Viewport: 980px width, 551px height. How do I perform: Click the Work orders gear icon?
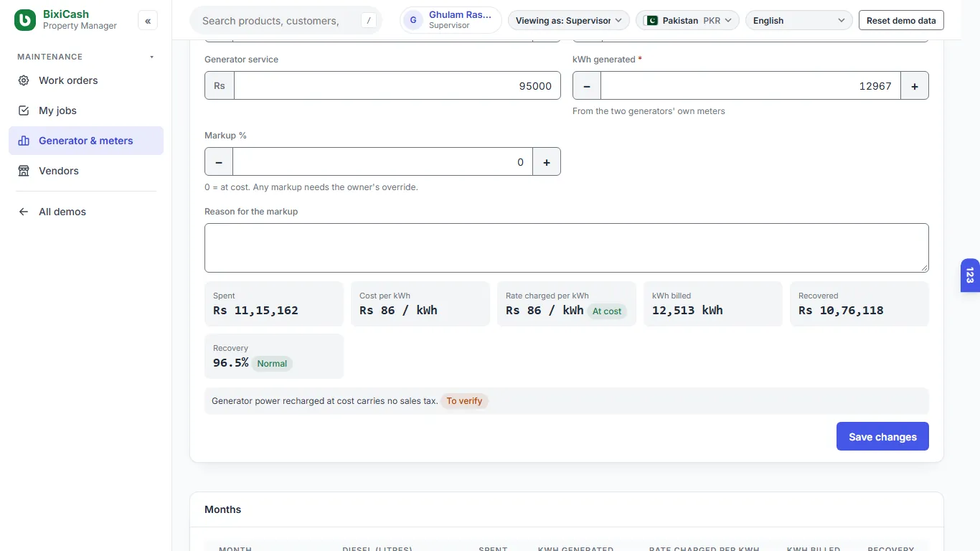point(24,80)
